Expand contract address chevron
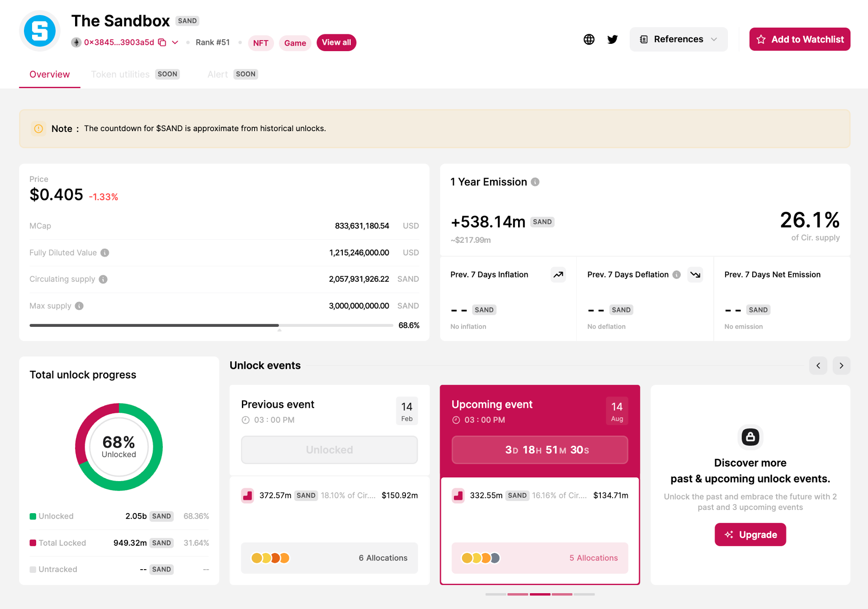Viewport: 868px width, 609px height. [x=175, y=42]
